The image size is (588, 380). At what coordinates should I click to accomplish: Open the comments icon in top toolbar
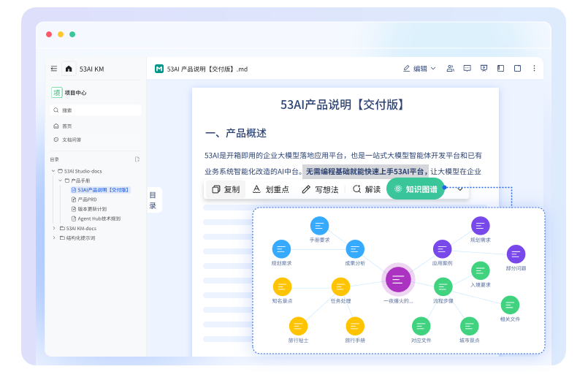[x=467, y=68]
